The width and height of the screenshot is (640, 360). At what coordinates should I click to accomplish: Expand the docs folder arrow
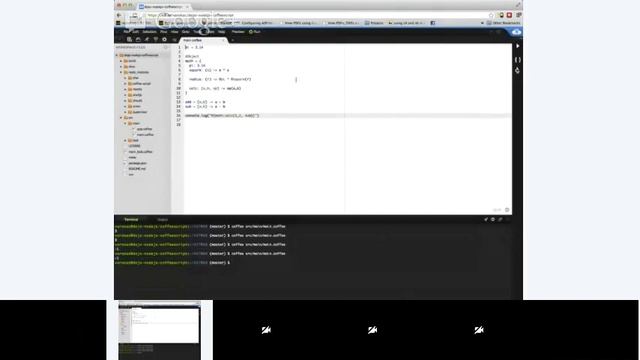[121, 67]
